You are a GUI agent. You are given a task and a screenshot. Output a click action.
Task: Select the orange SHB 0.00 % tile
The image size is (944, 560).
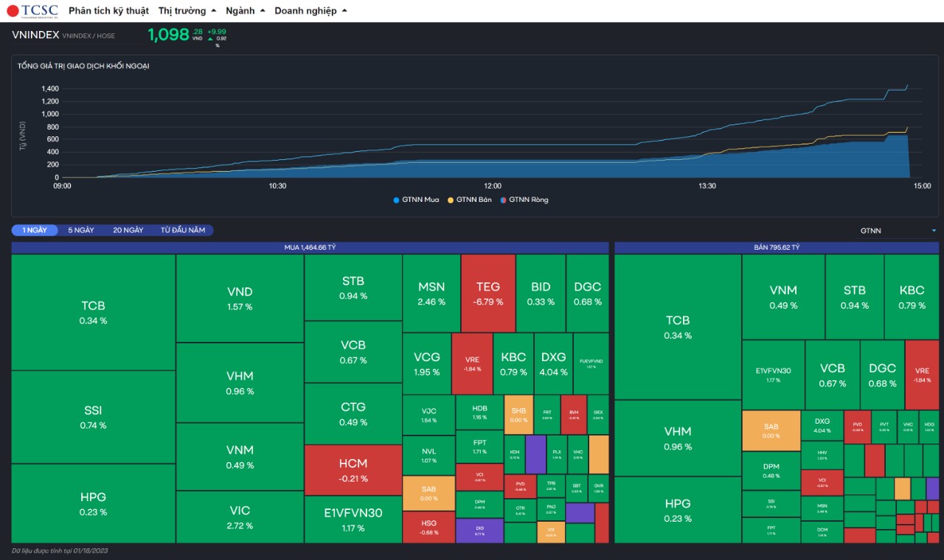518,415
